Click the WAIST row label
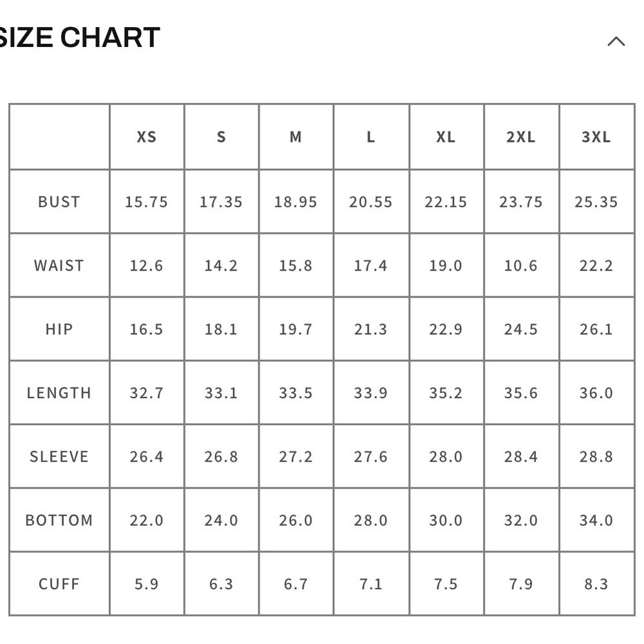644x644 pixels. (x=59, y=265)
